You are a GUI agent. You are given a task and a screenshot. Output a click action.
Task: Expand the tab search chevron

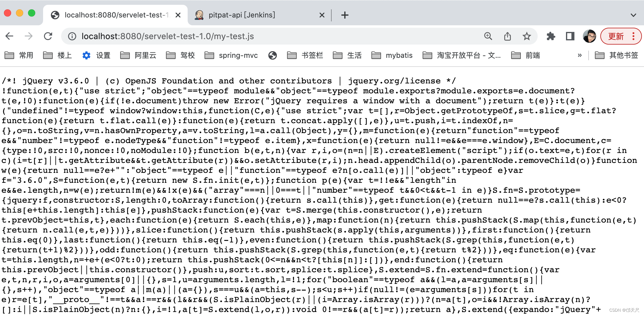(633, 15)
